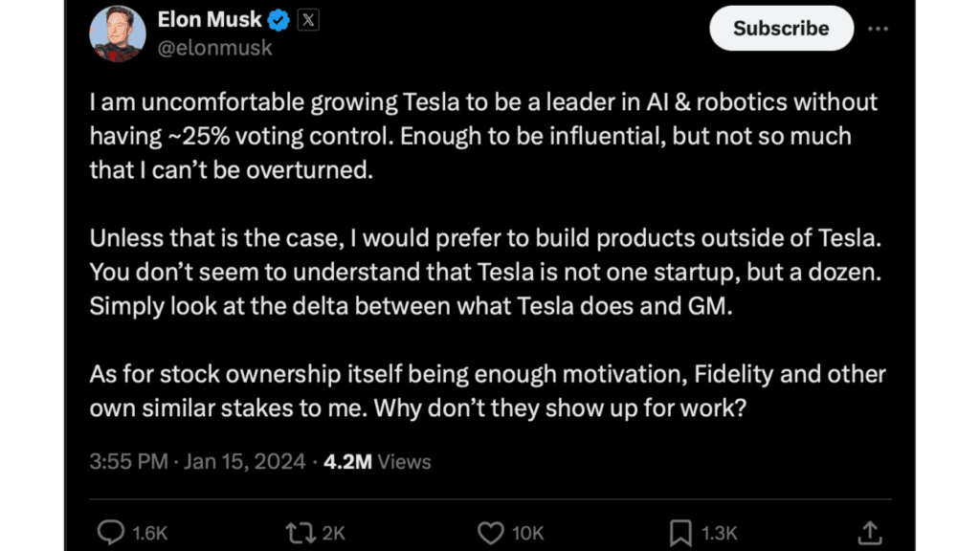Image resolution: width=980 pixels, height=551 pixels.
Task: Click the reply speech bubble icon
Action: (x=111, y=532)
